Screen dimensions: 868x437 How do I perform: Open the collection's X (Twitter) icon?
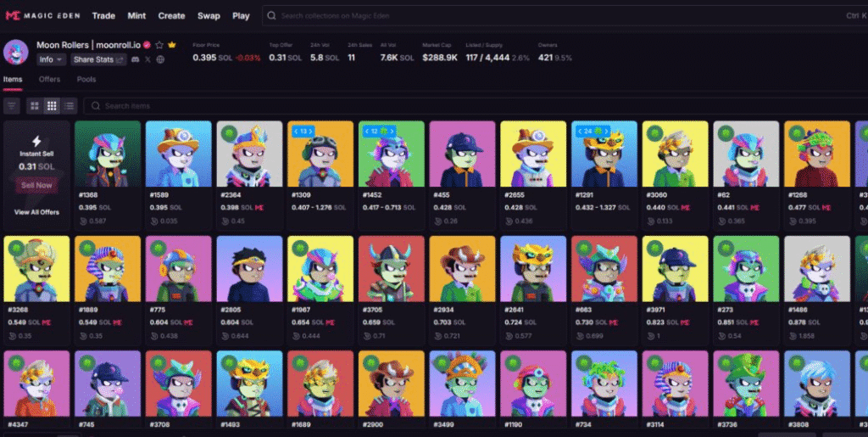(147, 59)
